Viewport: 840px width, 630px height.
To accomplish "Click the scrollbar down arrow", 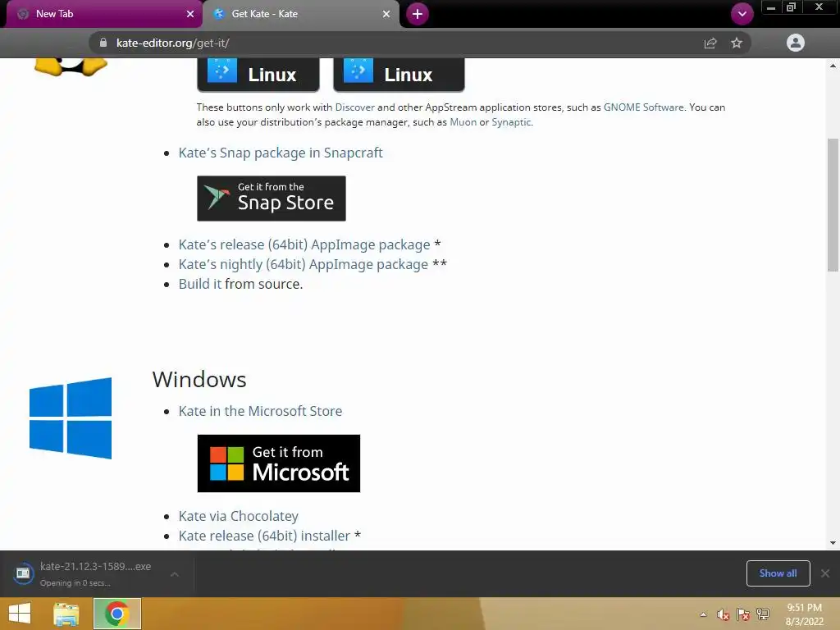I will pyautogui.click(x=833, y=543).
